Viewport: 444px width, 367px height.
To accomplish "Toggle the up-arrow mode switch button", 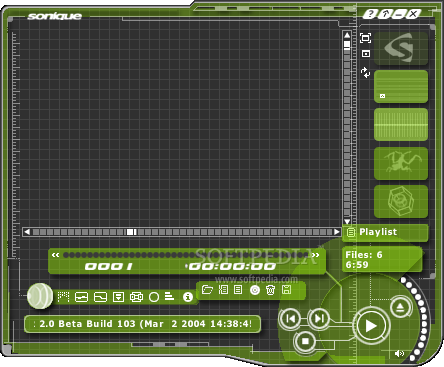I will click(x=385, y=14).
